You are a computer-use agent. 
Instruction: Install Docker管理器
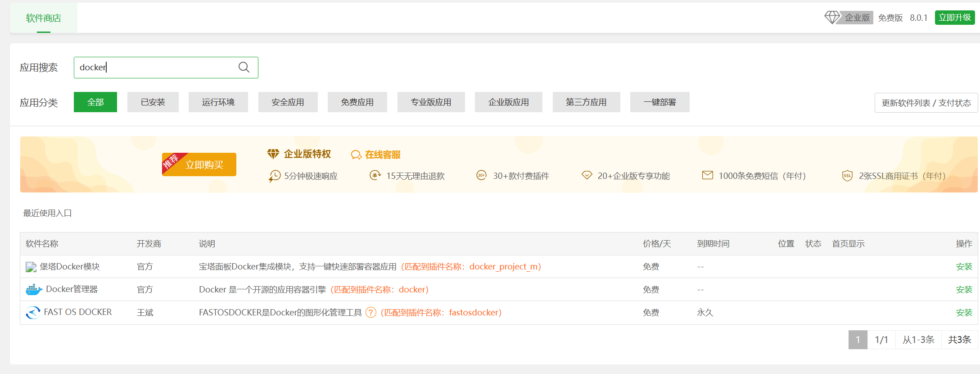point(964,290)
